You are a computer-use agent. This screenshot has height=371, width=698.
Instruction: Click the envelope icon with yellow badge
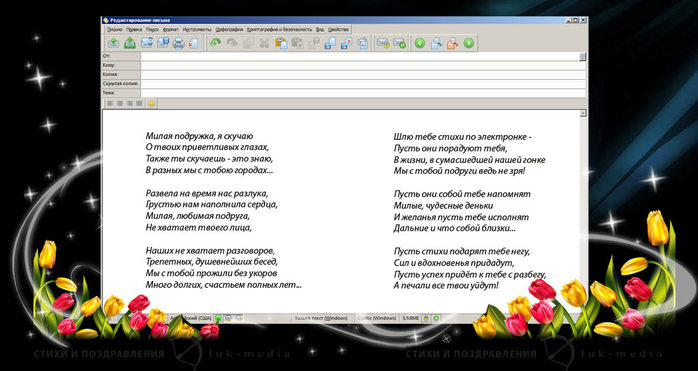[383, 43]
